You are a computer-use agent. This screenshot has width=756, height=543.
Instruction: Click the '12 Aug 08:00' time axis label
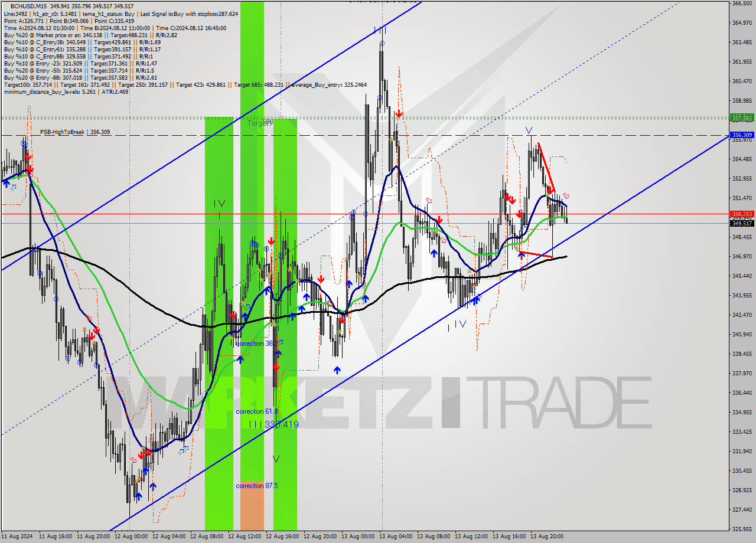tap(207, 537)
